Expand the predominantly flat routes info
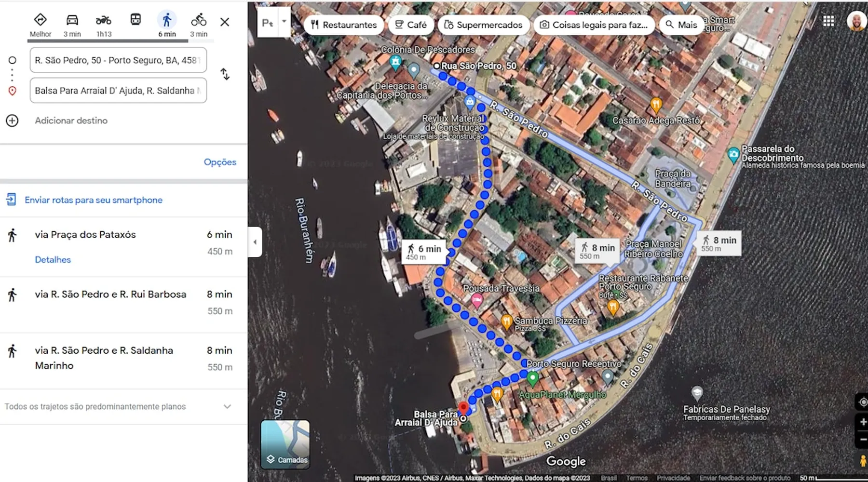 click(227, 407)
